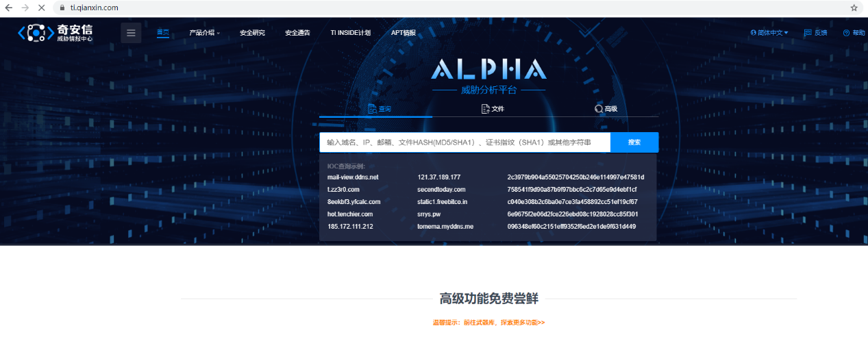Click the 反馈 feedback link
Screen dimensions: 868x354
point(816,33)
